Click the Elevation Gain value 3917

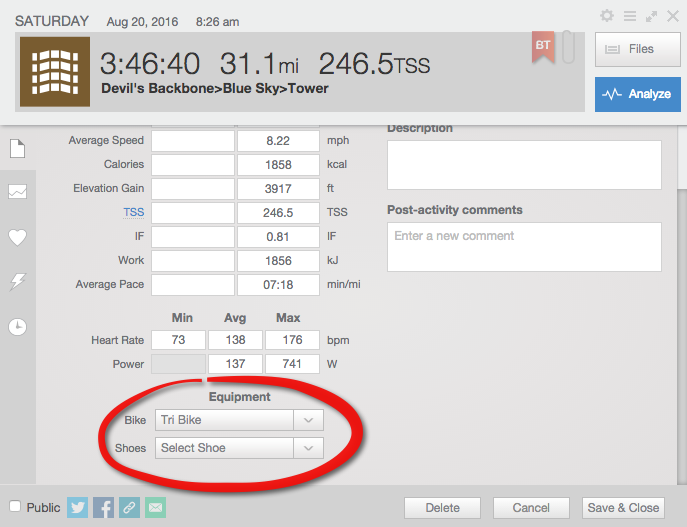278,189
